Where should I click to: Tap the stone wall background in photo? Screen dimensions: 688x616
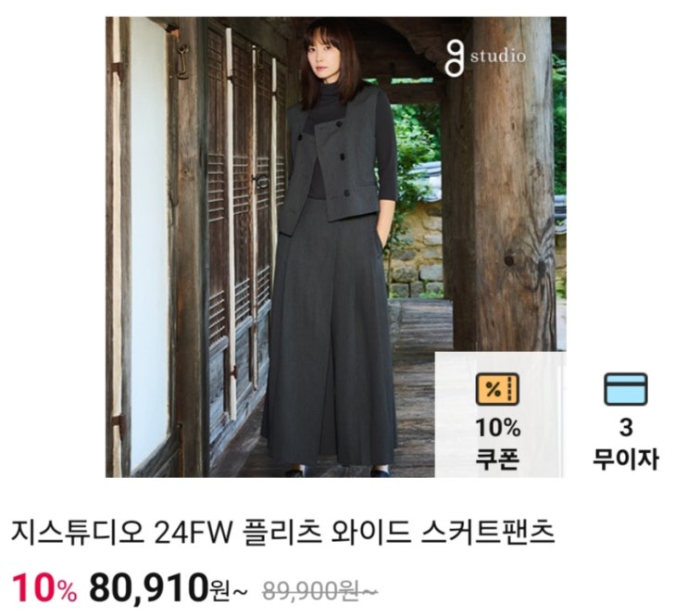point(415,255)
